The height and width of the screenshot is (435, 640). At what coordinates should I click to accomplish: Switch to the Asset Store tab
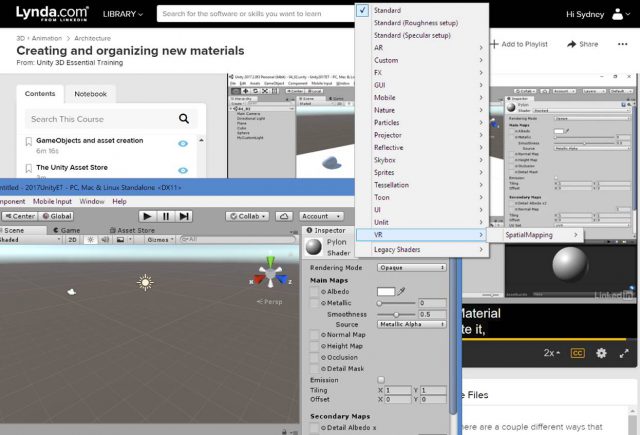[132, 230]
